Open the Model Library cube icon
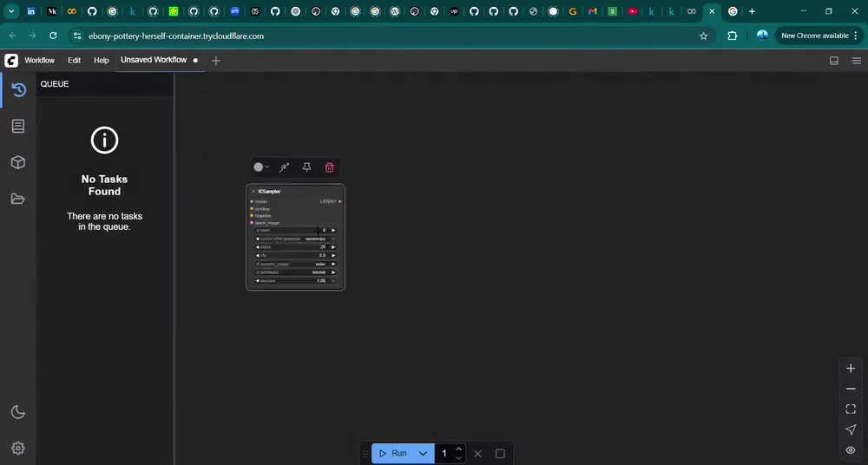 point(18,162)
